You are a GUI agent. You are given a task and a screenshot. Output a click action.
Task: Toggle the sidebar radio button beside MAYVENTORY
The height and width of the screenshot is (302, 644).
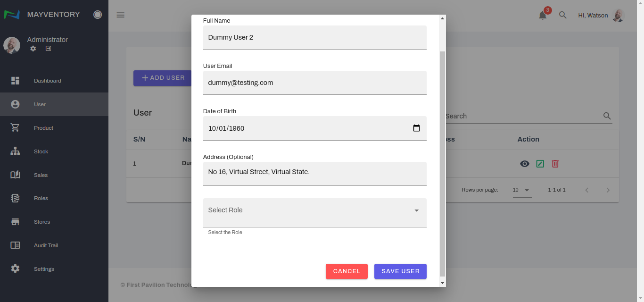pyautogui.click(x=98, y=15)
